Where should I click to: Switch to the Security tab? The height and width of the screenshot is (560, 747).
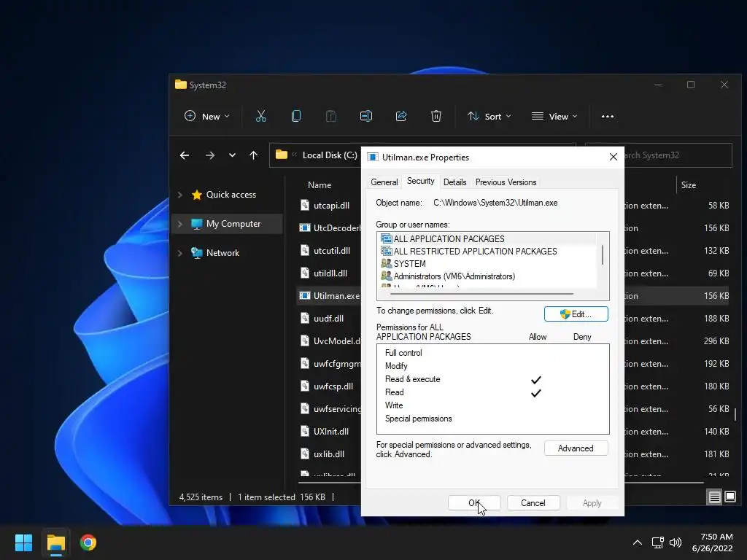(x=420, y=181)
